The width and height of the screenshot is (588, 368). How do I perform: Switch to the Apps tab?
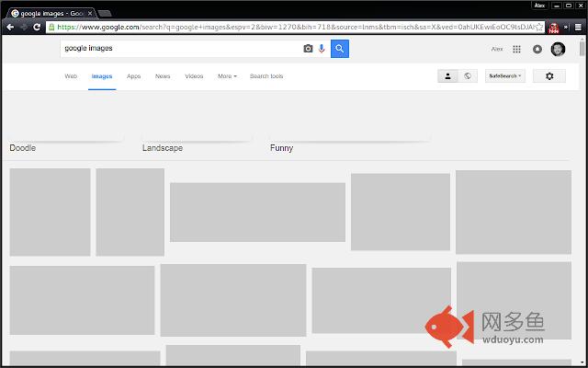[x=133, y=76]
